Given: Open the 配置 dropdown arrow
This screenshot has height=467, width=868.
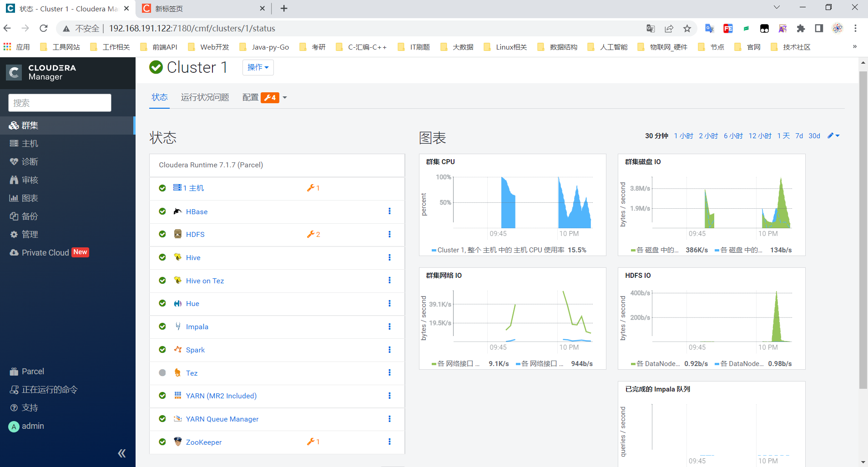Looking at the screenshot, I should (284, 97).
